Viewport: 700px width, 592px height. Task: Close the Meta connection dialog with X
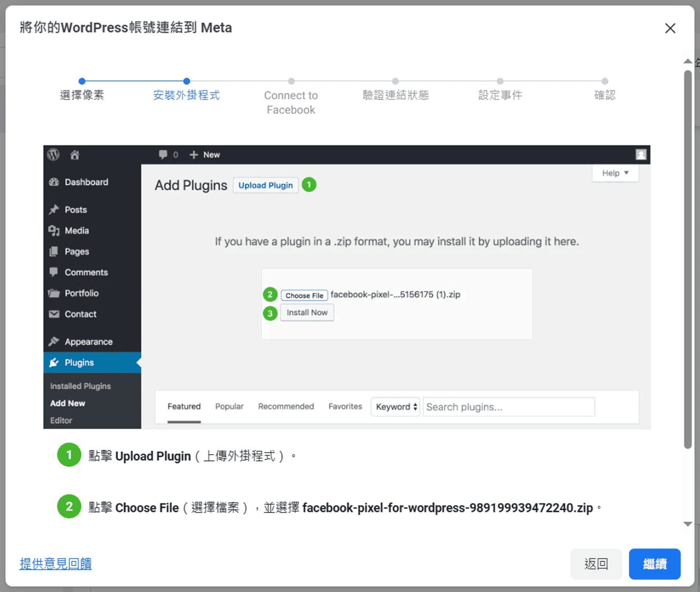[670, 28]
